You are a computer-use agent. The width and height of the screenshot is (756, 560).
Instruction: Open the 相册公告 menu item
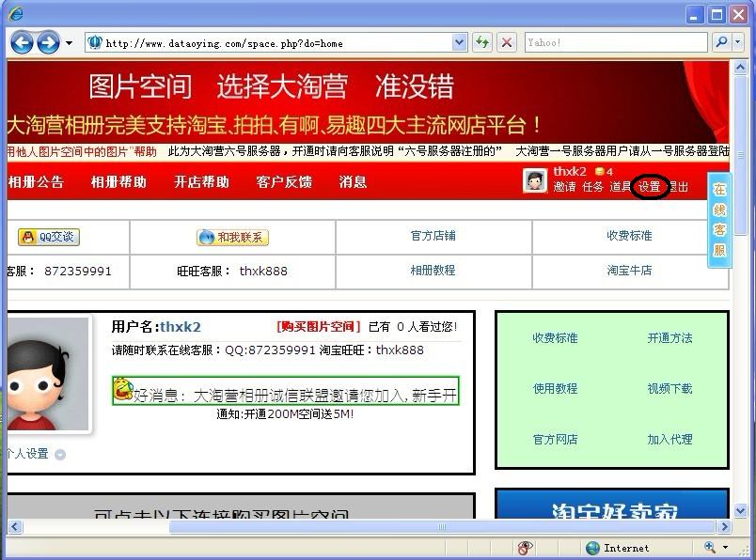[36, 182]
